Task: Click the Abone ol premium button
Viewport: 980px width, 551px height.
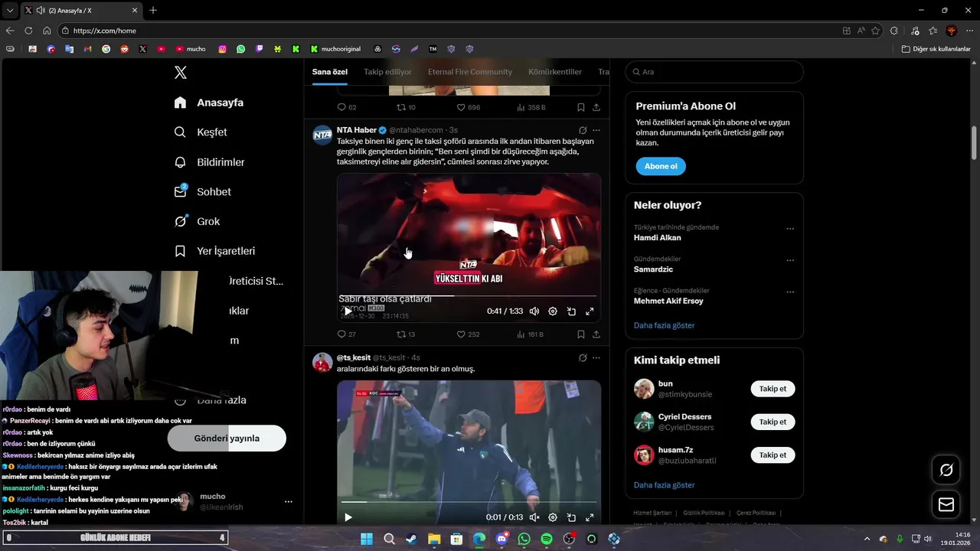Action: 661,166
